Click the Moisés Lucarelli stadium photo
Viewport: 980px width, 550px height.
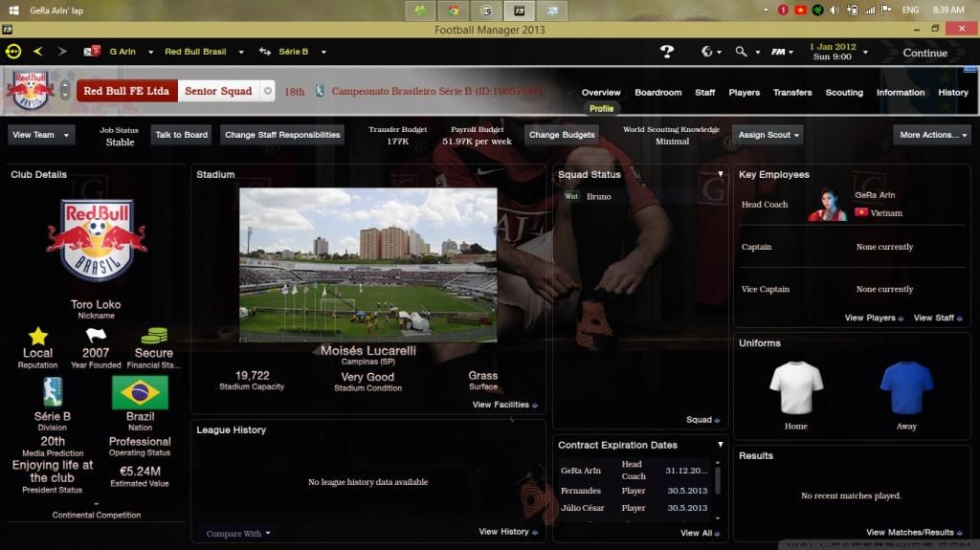point(368,265)
